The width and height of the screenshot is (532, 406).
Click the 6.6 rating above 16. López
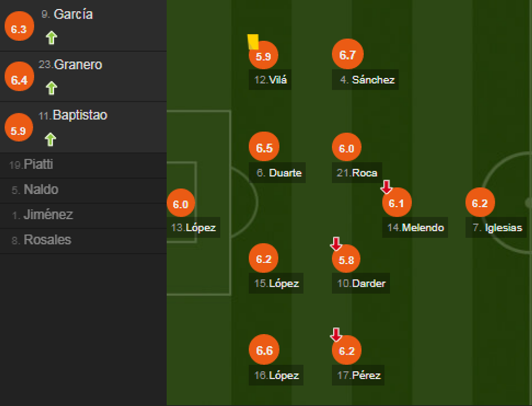point(264,351)
